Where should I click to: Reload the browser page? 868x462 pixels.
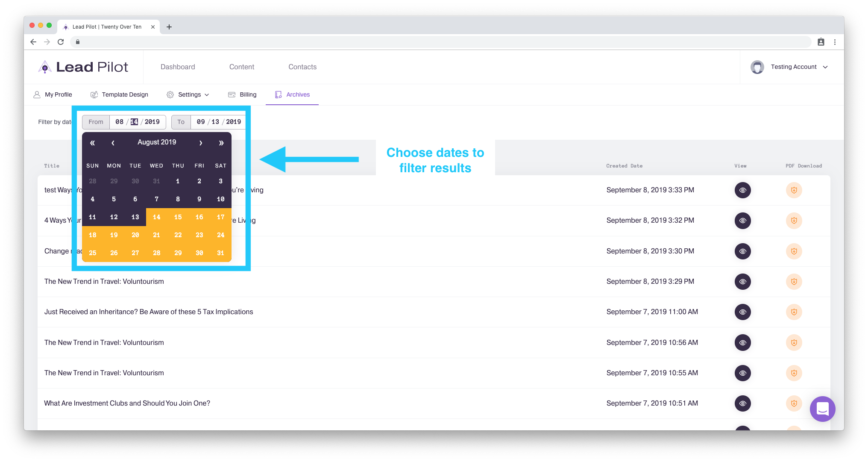click(x=61, y=42)
